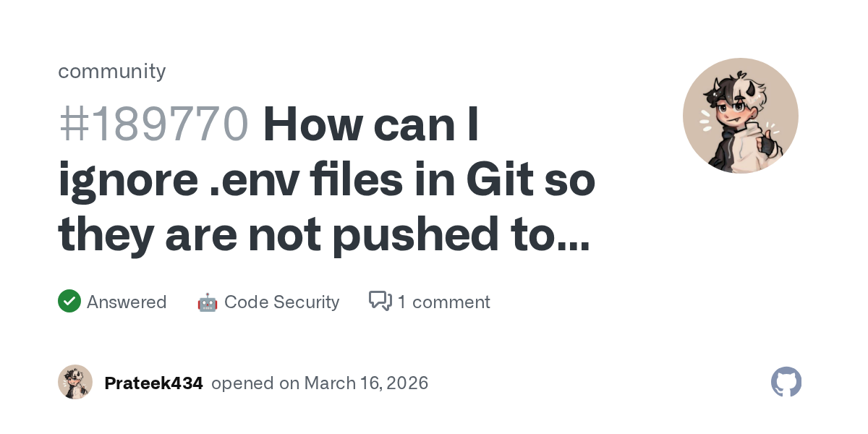Click the comment bubbles icon
The image size is (868, 434).
pyautogui.click(x=380, y=301)
